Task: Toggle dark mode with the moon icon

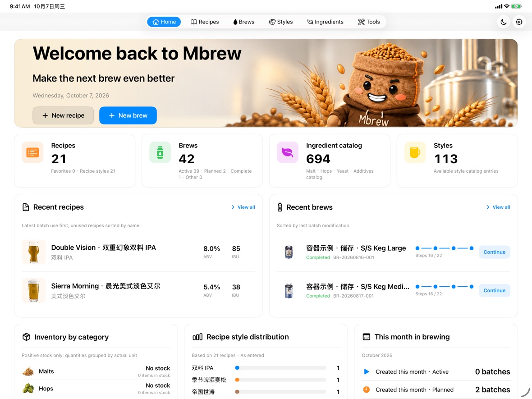Action: point(504,22)
